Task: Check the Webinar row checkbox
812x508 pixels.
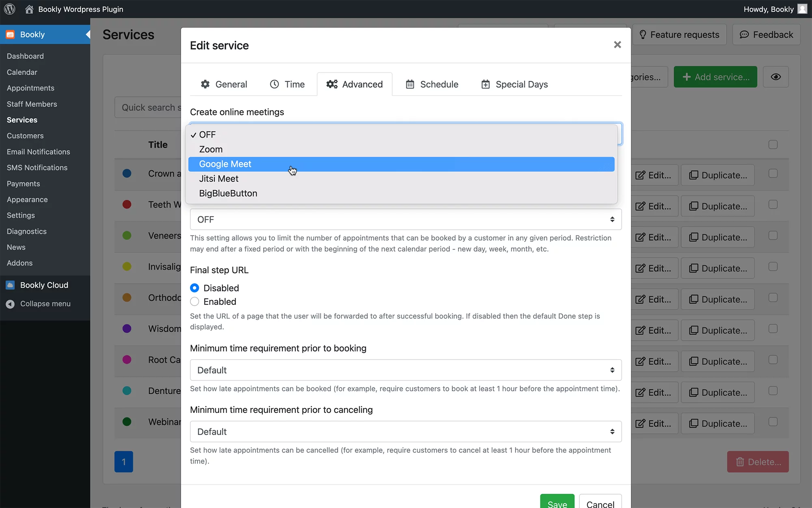Action: pos(773,422)
